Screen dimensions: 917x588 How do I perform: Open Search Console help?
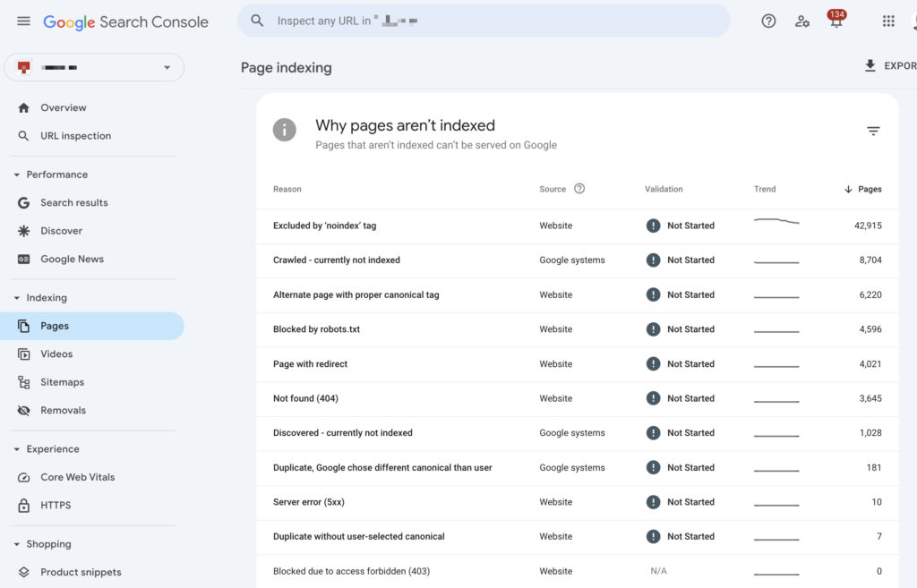click(768, 21)
